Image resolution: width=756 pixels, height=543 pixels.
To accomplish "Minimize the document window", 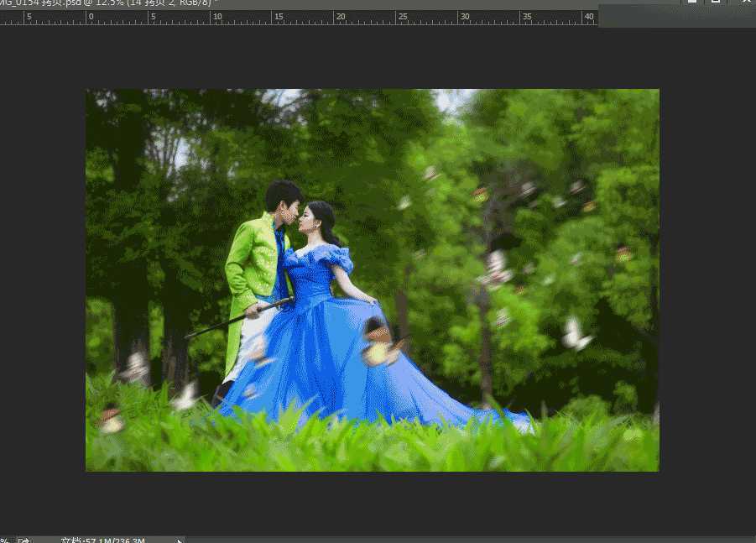I will click(x=691, y=3).
